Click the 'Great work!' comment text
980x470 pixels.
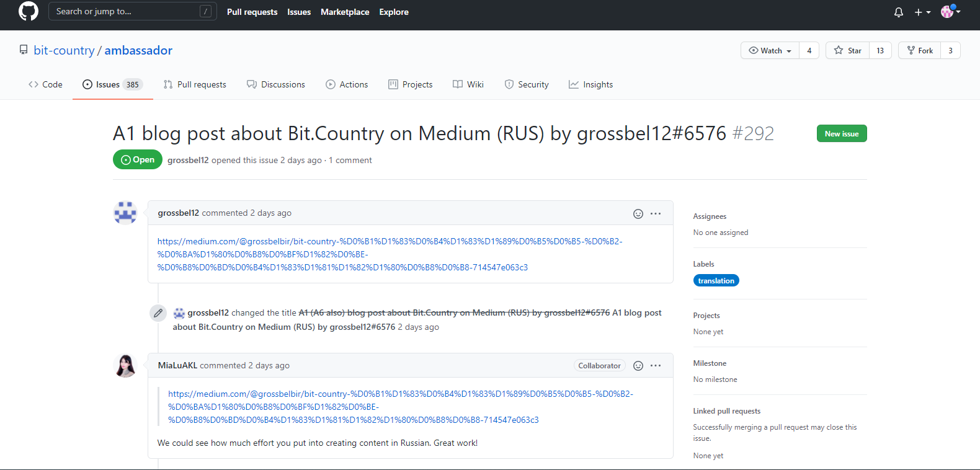[x=455, y=443]
